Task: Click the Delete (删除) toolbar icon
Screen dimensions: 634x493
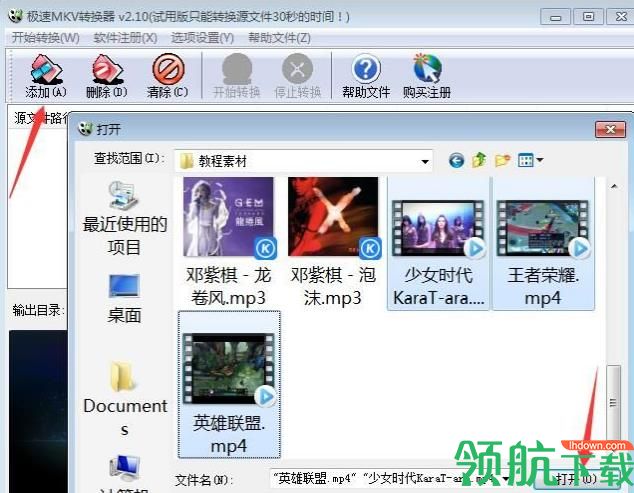Action: 107,76
